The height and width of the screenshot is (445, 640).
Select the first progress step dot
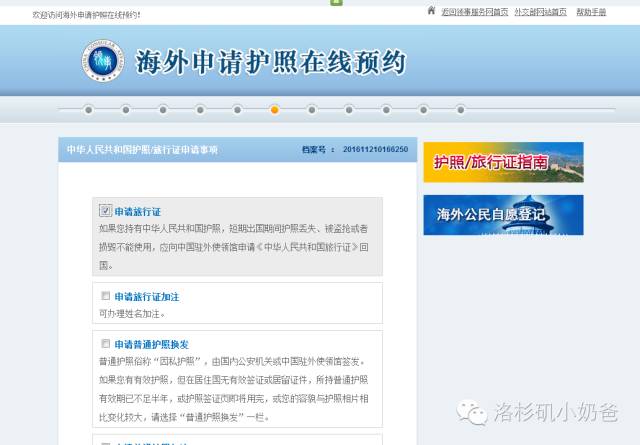(89, 110)
